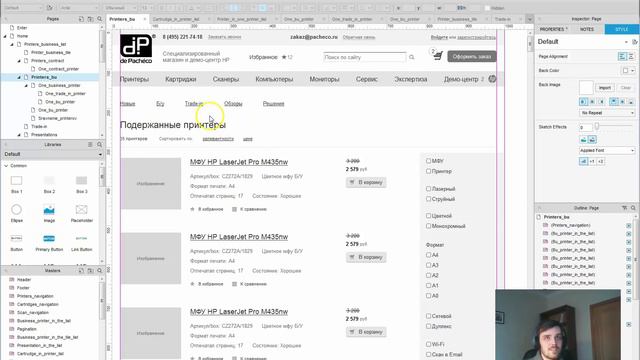
Task: Open the filter icon in Outline panel
Action: (624, 208)
